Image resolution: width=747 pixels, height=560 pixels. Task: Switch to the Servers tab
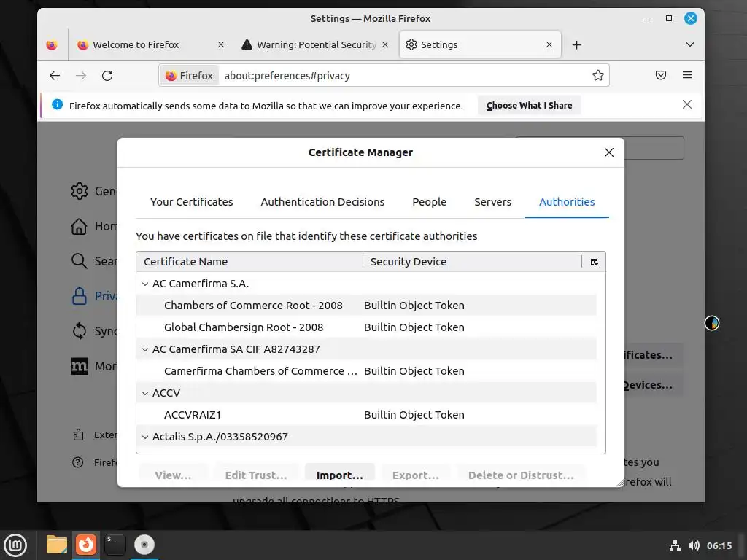click(x=492, y=202)
